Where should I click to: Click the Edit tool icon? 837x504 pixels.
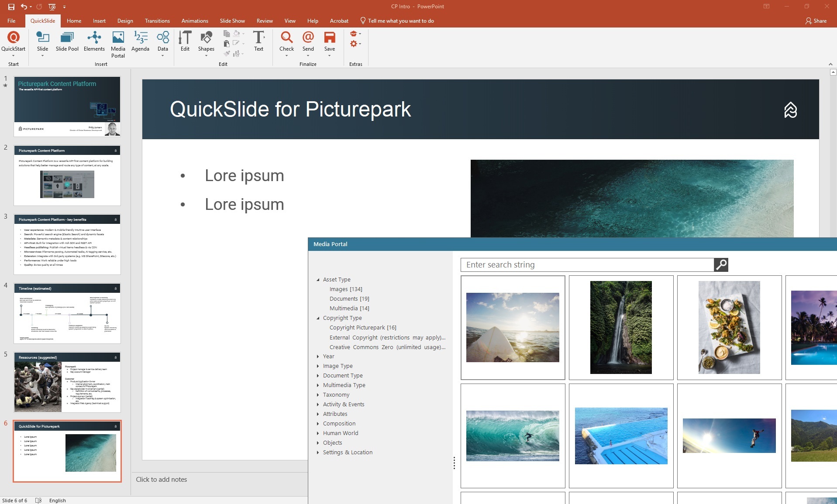click(185, 38)
